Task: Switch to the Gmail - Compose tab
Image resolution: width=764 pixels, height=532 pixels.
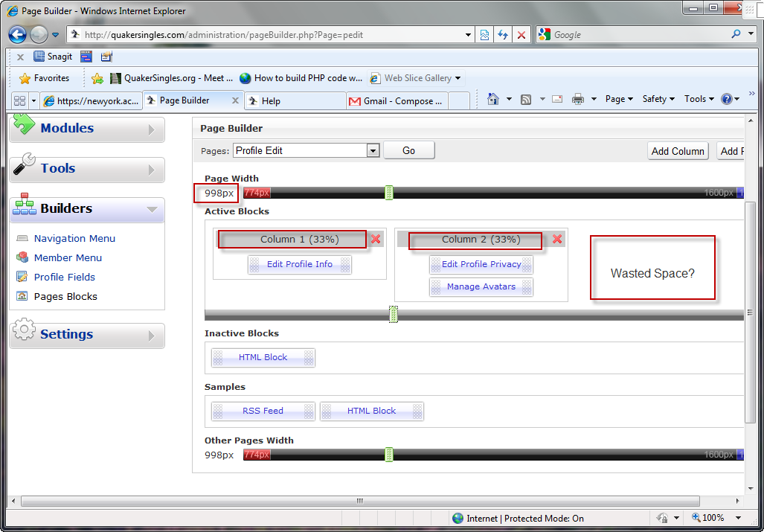Action: pos(397,100)
